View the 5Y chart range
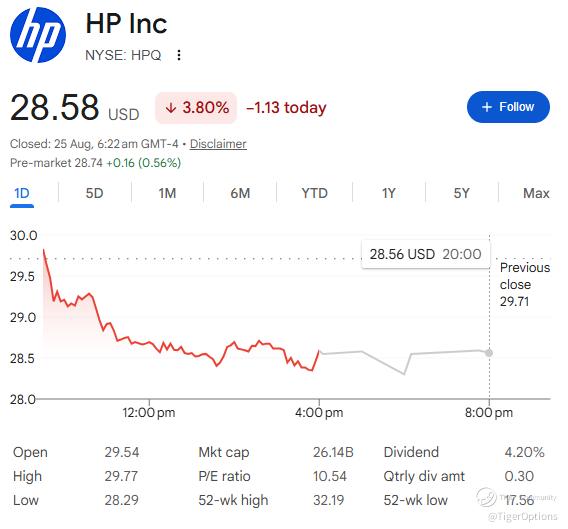This screenshot has height=529, width=568. click(x=462, y=193)
